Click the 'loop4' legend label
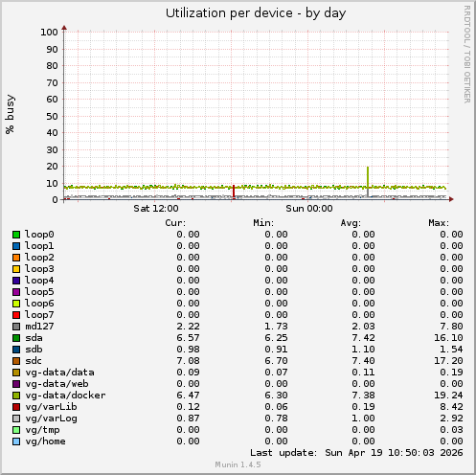The image size is (476, 475). (39, 281)
